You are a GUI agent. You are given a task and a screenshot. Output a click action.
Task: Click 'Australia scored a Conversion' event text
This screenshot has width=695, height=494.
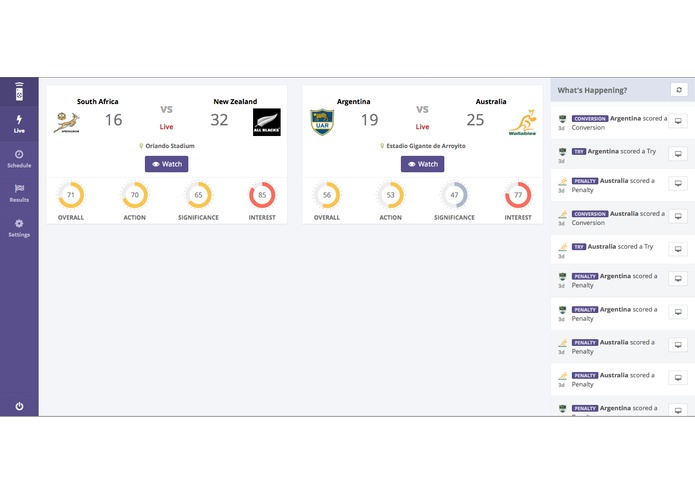point(618,218)
